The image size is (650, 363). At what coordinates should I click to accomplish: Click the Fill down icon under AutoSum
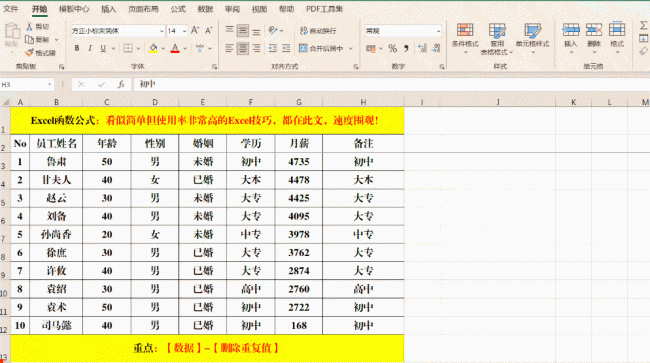click(643, 39)
